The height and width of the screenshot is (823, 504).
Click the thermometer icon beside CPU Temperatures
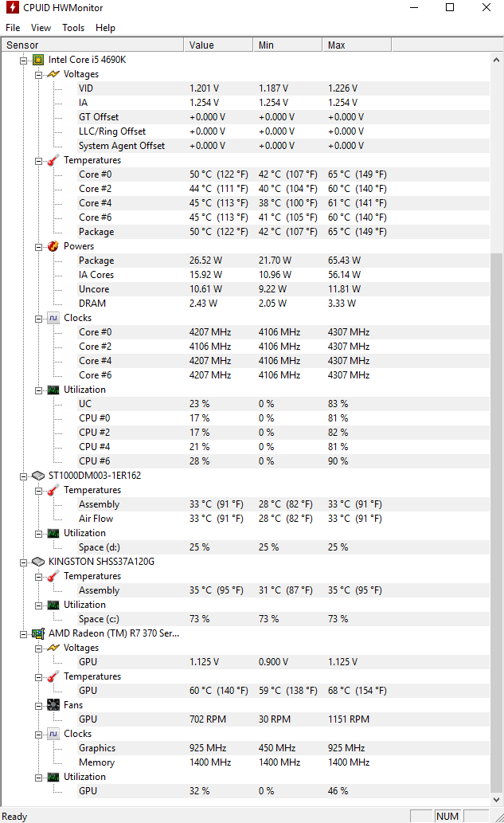pyautogui.click(x=53, y=160)
